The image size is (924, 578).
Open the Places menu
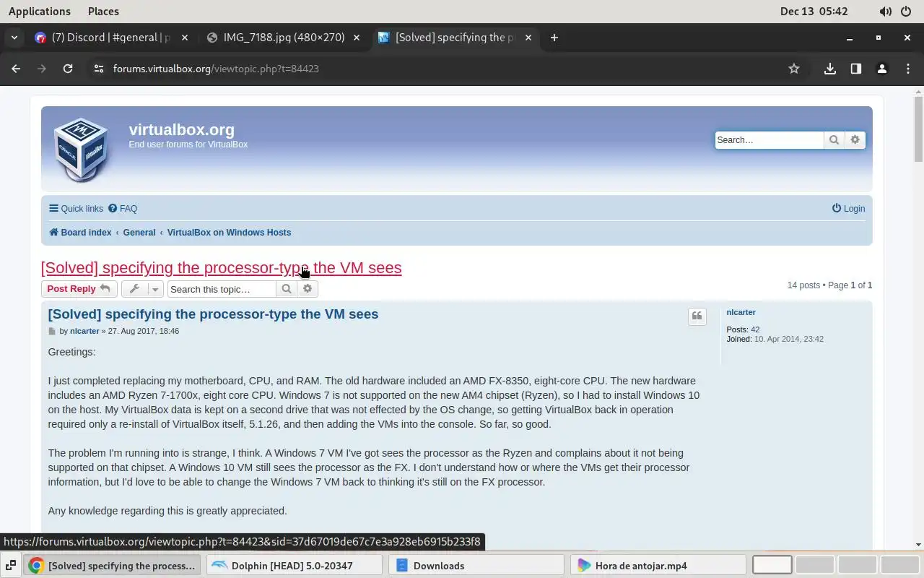[103, 11]
